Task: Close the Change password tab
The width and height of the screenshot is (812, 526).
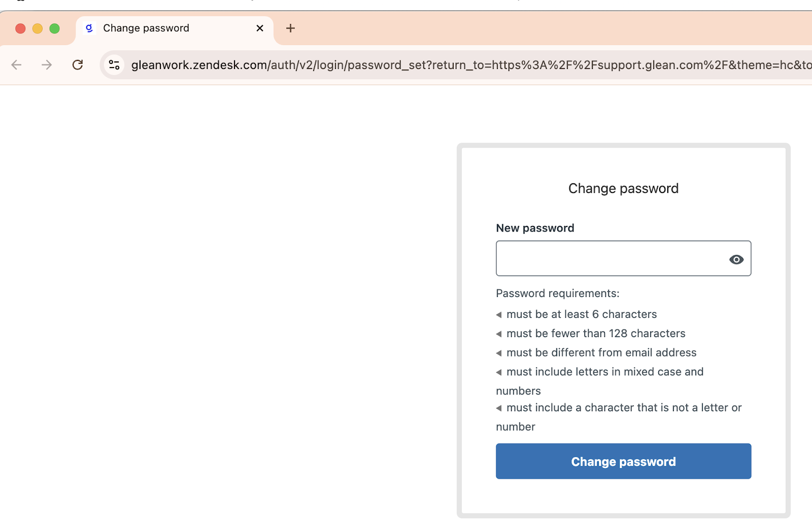Action: (260, 28)
